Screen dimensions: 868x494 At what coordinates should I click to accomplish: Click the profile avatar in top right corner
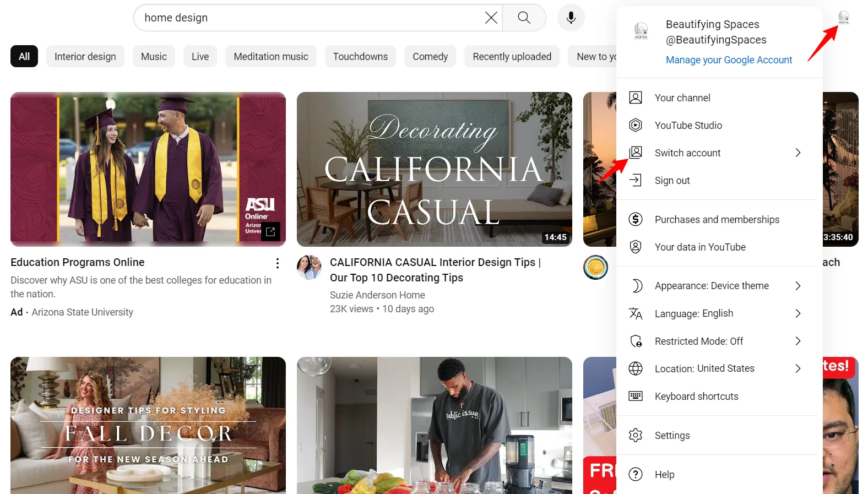pos(843,18)
